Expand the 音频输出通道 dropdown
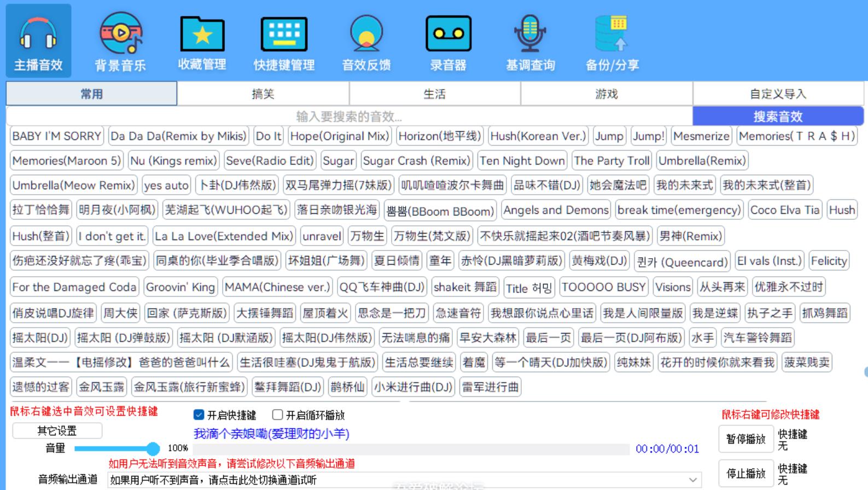This screenshot has height=490, width=868. (x=692, y=480)
